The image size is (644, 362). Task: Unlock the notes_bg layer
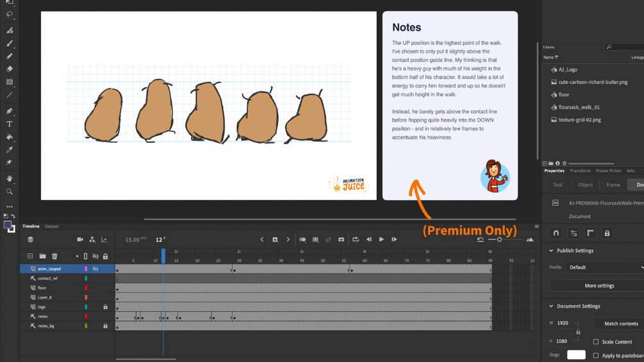(x=105, y=326)
